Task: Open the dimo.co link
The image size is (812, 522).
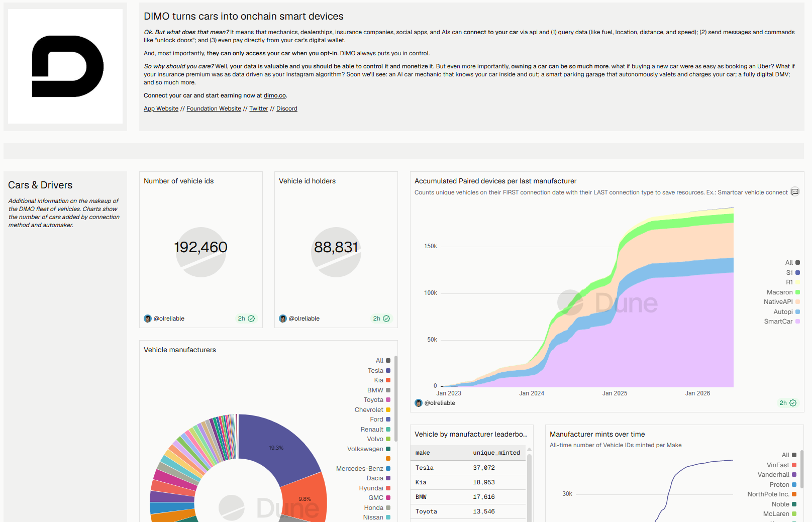Action: pyautogui.click(x=275, y=95)
